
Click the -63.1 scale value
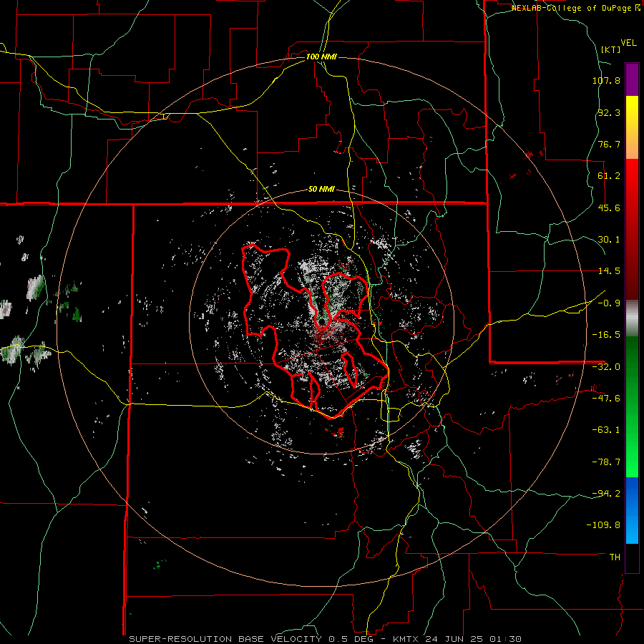(x=606, y=430)
